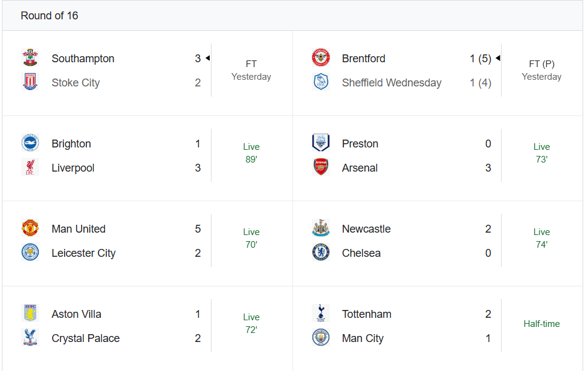Image resolution: width=588 pixels, height=371 pixels.
Task: Click the Brentford club badge
Action: coord(321,58)
